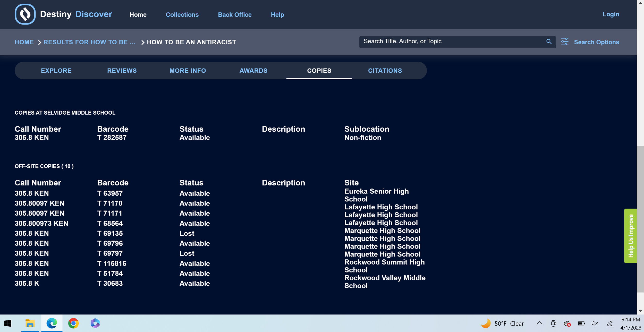Image resolution: width=644 pixels, height=332 pixels.
Task: Switch to the EXPLORE tab
Action: pos(56,71)
